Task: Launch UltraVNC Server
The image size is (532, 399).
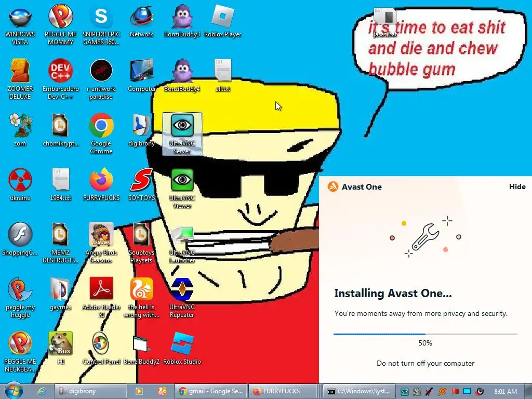Action: click(x=182, y=134)
